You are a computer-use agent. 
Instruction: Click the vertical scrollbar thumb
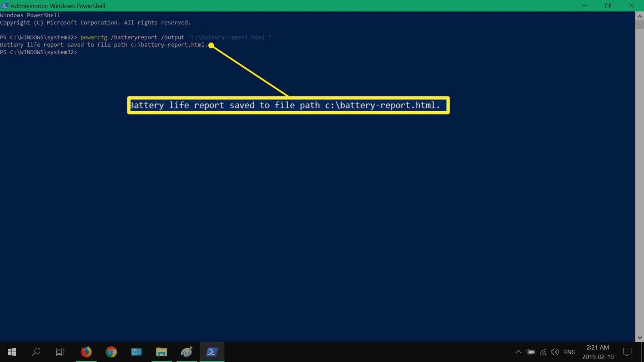pyautogui.click(x=640, y=24)
